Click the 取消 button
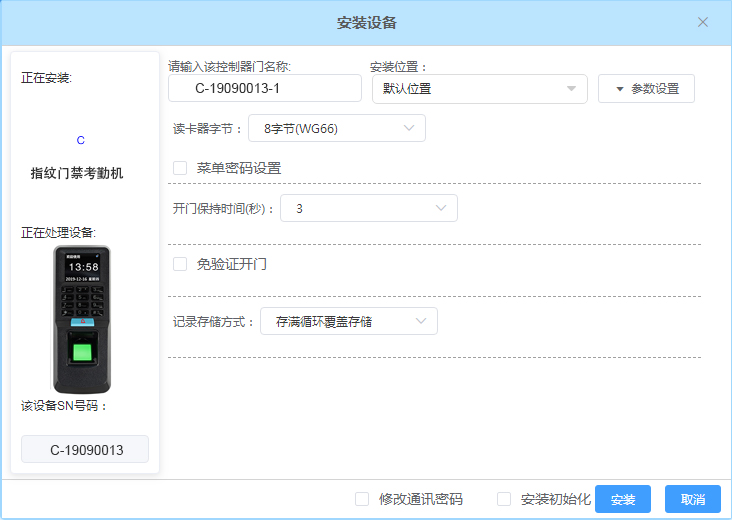 692,499
